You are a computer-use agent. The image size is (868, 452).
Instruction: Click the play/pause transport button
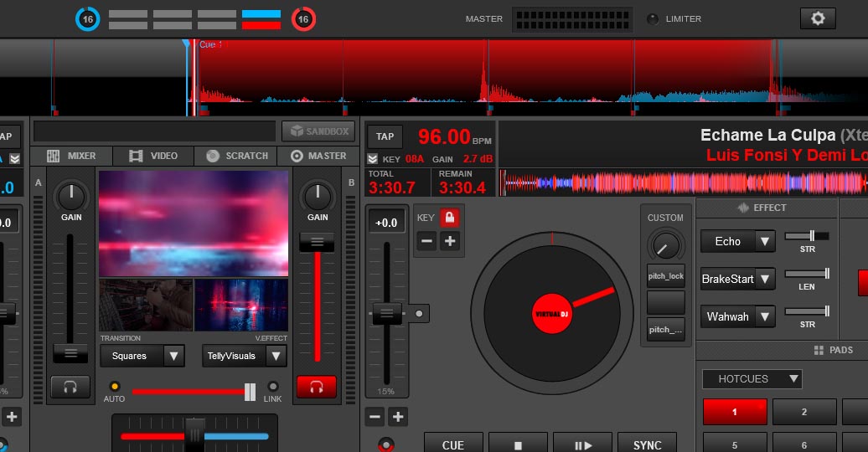(x=582, y=444)
